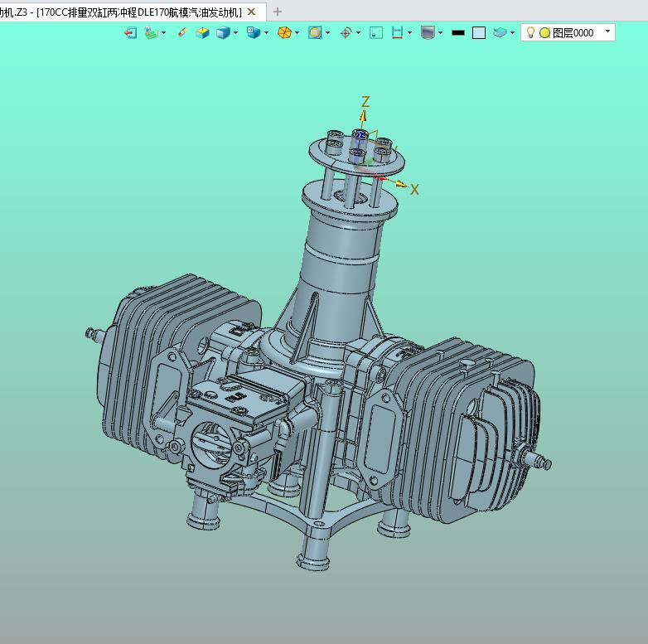Click the zoom magnifier frame icon
The image size is (648, 644).
click(315, 32)
